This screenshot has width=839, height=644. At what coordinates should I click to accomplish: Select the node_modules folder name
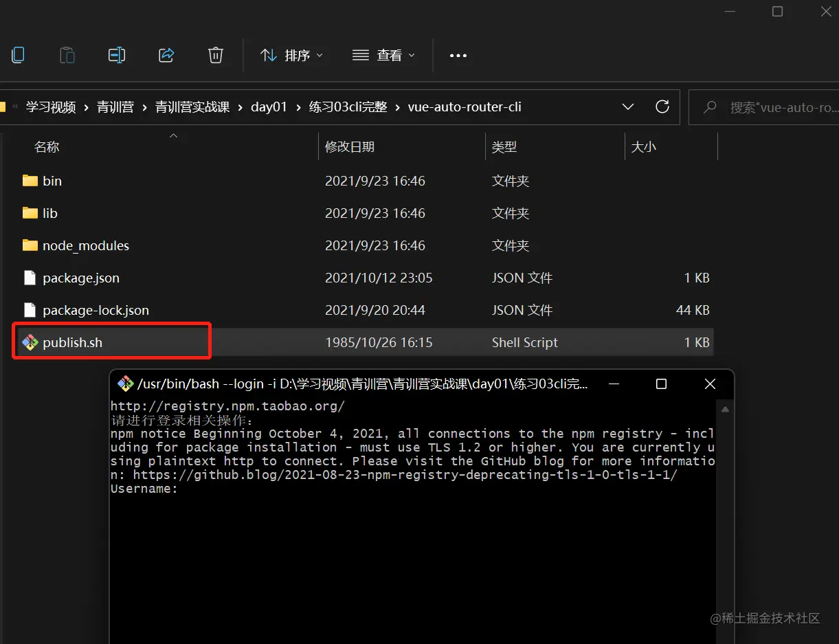[x=86, y=245]
